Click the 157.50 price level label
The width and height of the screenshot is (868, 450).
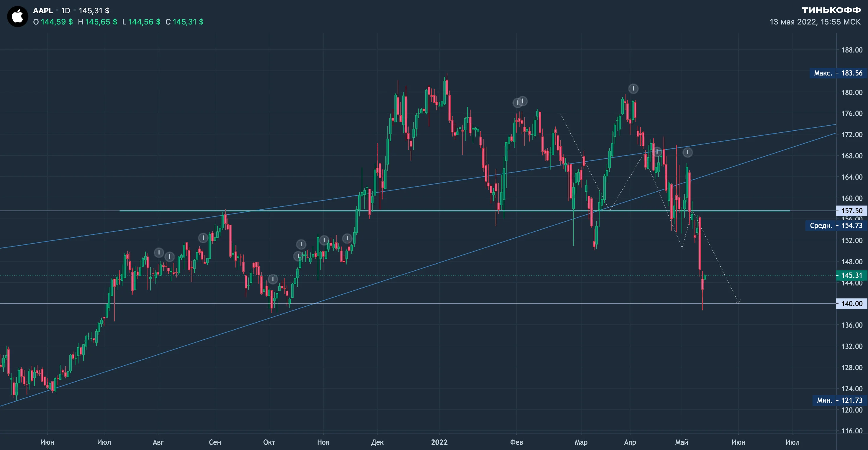click(x=852, y=211)
